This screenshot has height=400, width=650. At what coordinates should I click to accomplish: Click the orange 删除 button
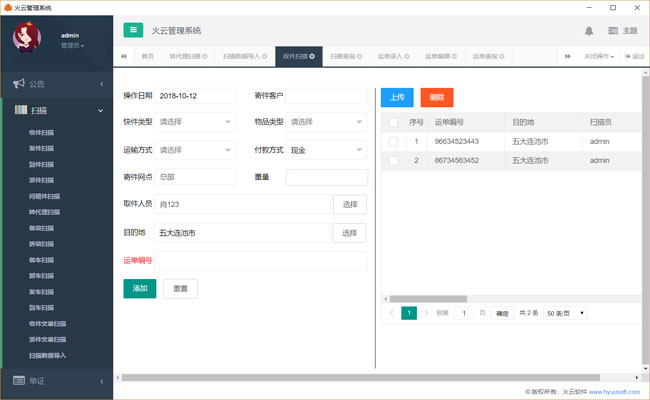click(x=436, y=97)
